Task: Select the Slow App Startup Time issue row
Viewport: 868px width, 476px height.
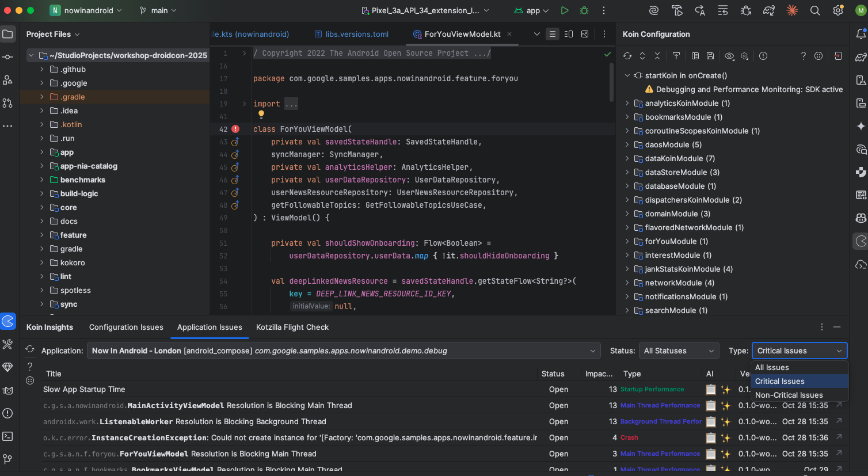Action: [84, 389]
